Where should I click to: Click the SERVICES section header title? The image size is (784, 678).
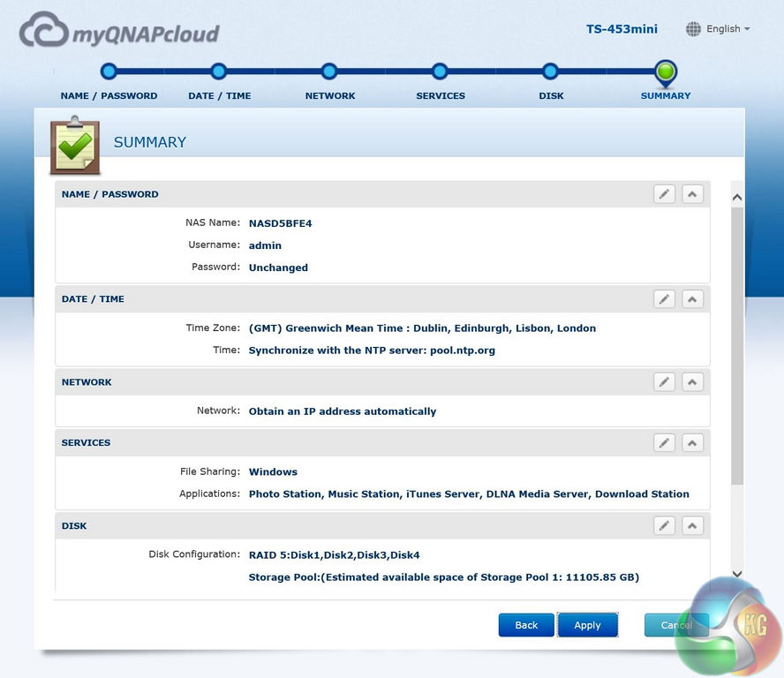[86, 442]
